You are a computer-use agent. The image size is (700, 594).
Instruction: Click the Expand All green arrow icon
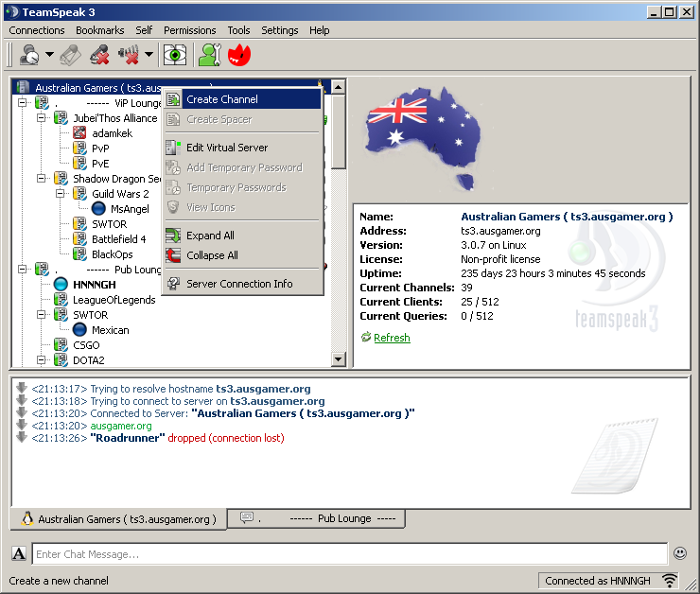point(173,236)
